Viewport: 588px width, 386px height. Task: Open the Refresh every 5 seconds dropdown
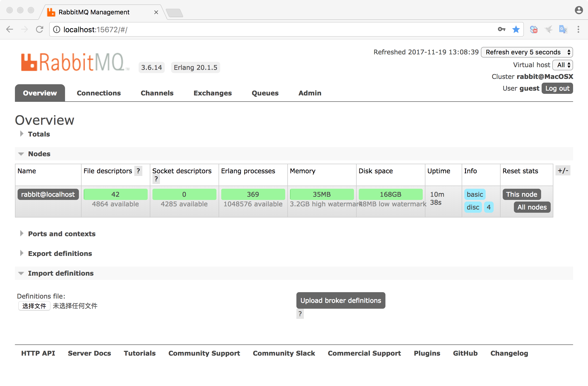pos(527,52)
